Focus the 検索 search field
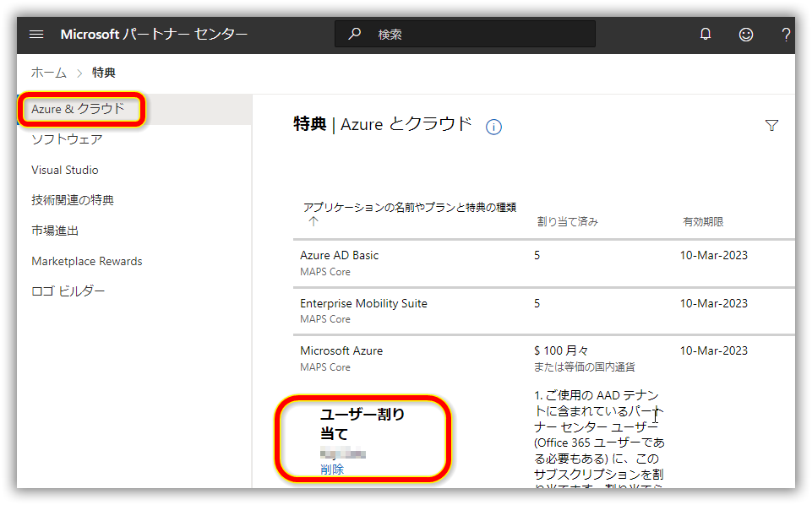812x505 pixels. point(465,34)
